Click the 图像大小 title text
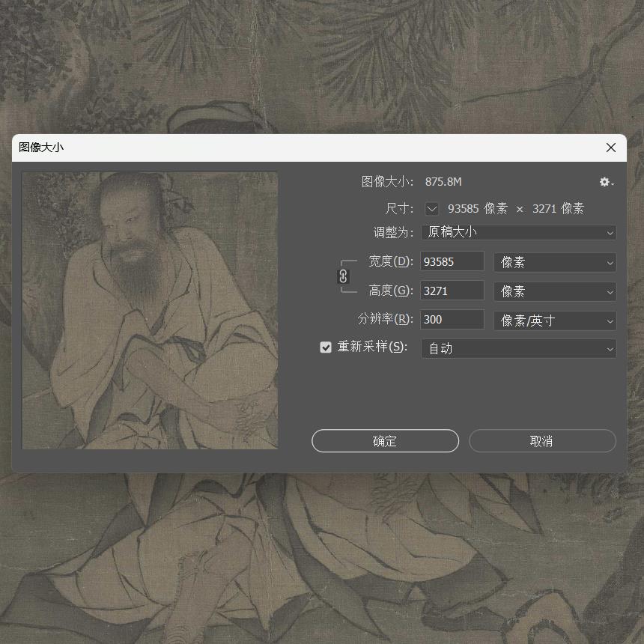The height and width of the screenshot is (644, 644). [41, 148]
